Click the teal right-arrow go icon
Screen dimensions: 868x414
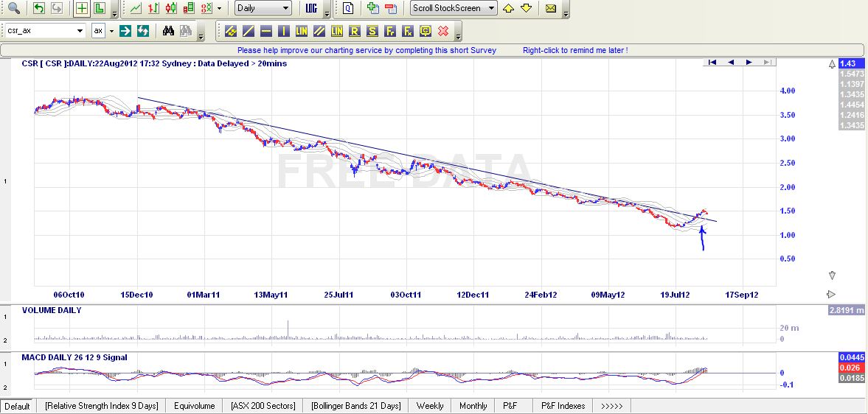(125, 31)
